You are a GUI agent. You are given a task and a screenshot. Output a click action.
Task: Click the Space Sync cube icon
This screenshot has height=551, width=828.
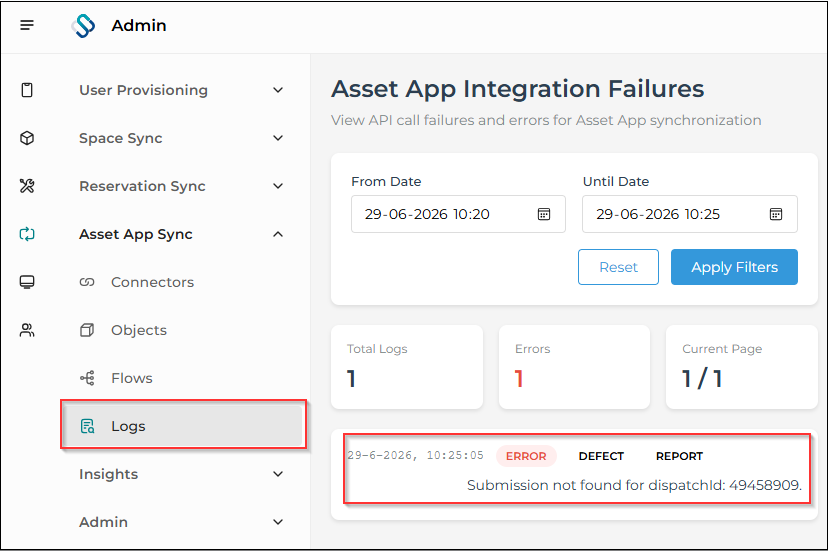27,138
